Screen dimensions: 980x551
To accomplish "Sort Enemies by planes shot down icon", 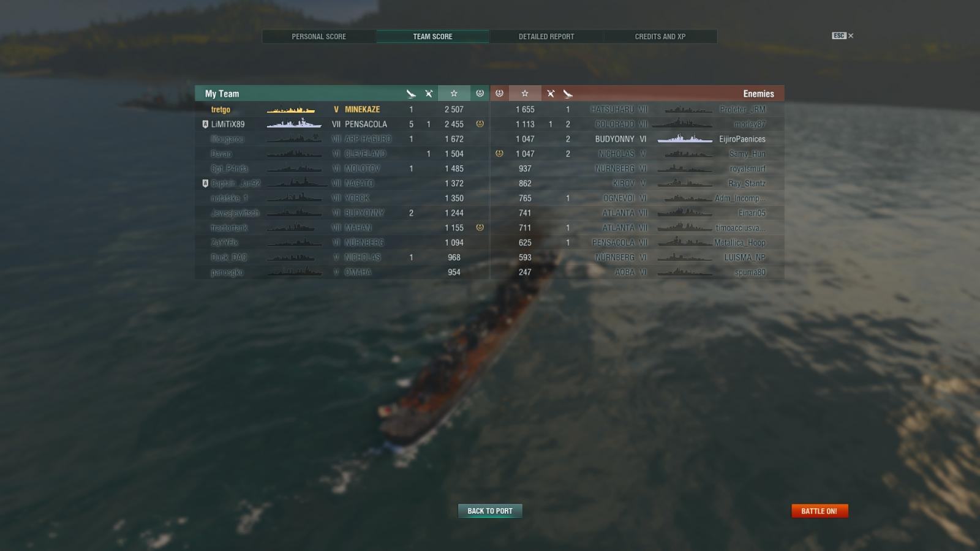I will pos(551,94).
